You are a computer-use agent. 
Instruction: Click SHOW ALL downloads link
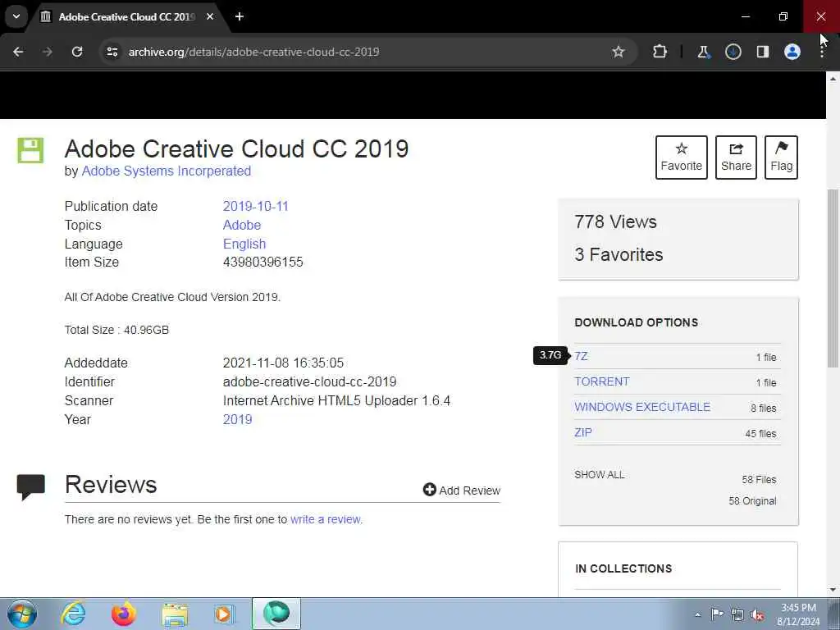pyautogui.click(x=599, y=475)
